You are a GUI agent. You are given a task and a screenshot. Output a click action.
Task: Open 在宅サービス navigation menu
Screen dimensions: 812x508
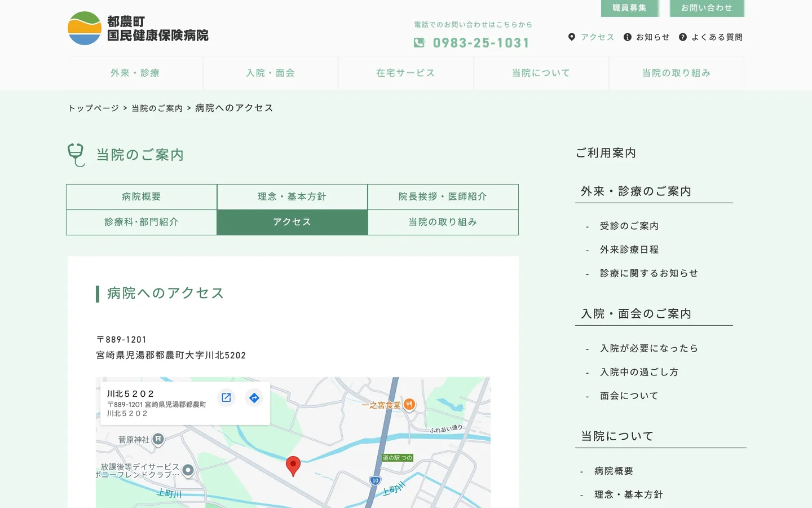(406, 73)
